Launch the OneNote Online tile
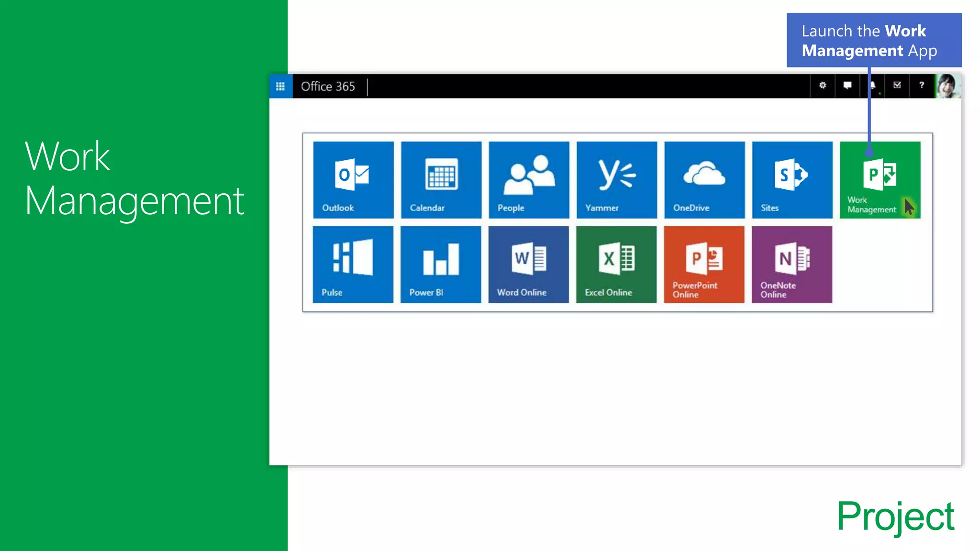 (x=792, y=264)
